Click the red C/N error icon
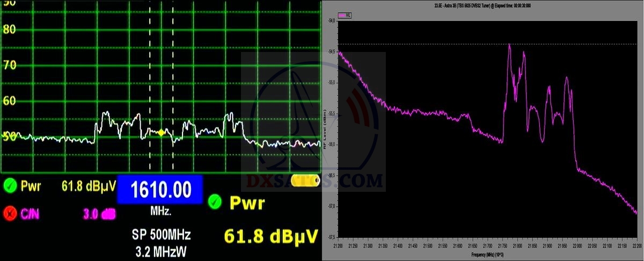 tap(10, 214)
